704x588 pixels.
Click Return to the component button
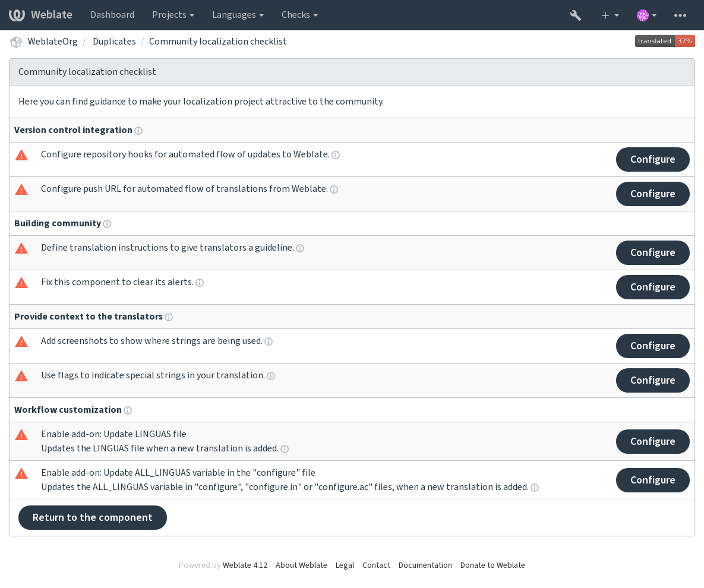[x=93, y=517]
